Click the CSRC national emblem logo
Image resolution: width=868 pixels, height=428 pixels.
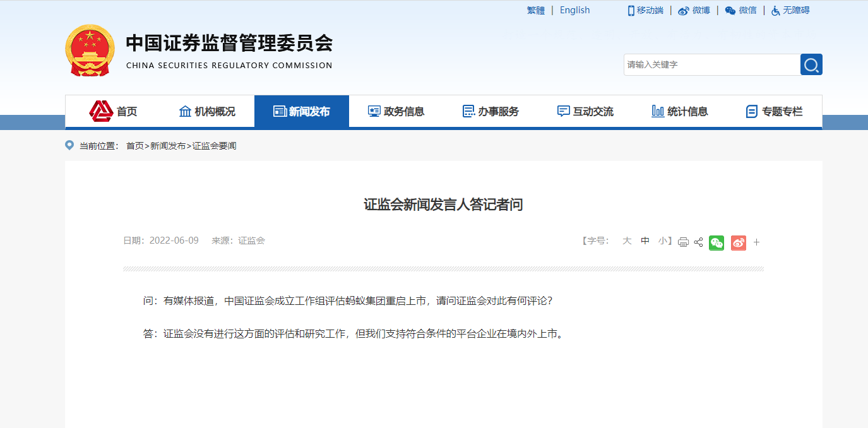point(90,51)
